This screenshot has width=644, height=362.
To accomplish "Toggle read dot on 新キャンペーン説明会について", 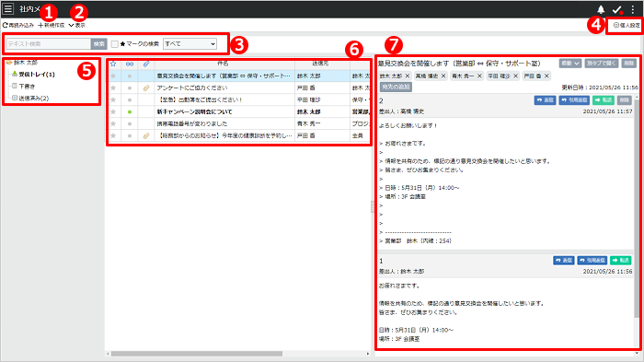I will [x=130, y=111].
